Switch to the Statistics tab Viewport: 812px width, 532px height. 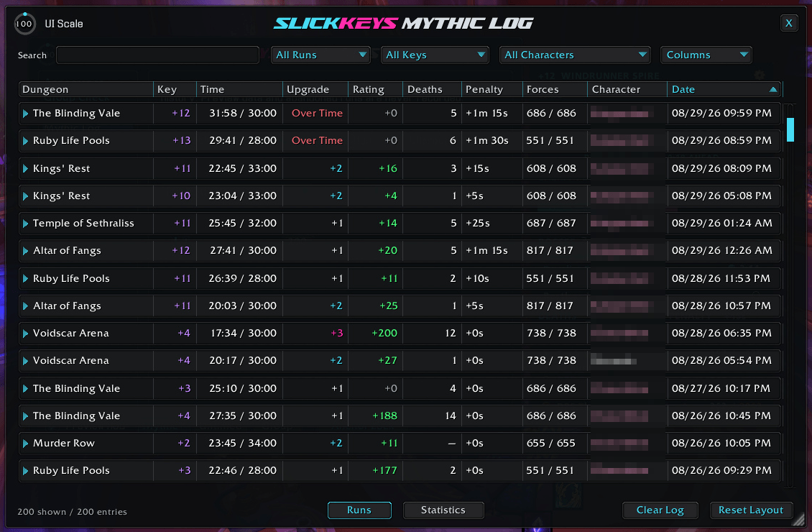(443, 510)
